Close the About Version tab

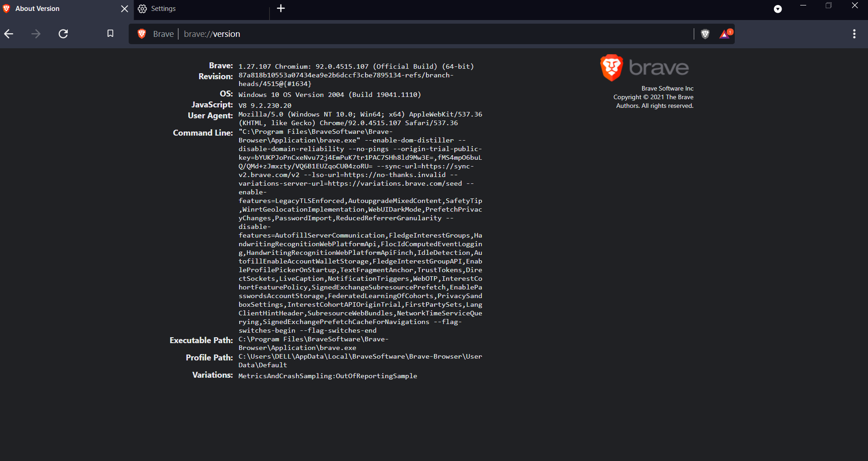124,8
